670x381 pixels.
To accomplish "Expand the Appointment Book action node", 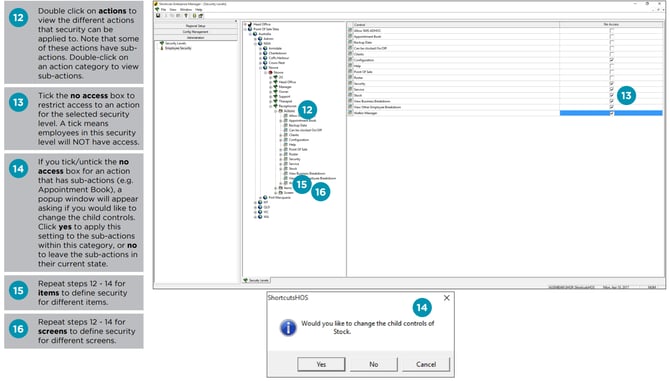I will pyautogui.click(x=281, y=120).
